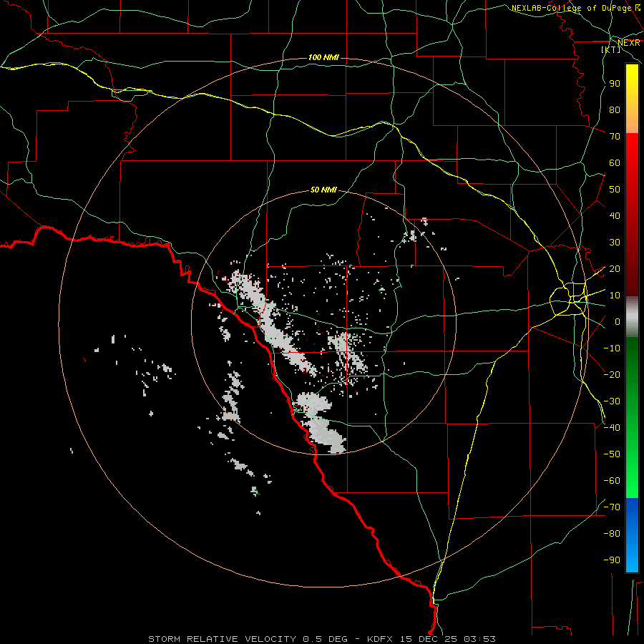Click the blue segment of the color bar
Viewport: 644px width, 644px height.
(x=632, y=535)
